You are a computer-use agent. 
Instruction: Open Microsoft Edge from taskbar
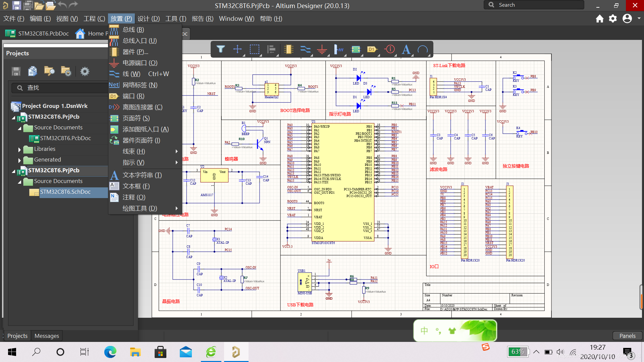point(110,352)
